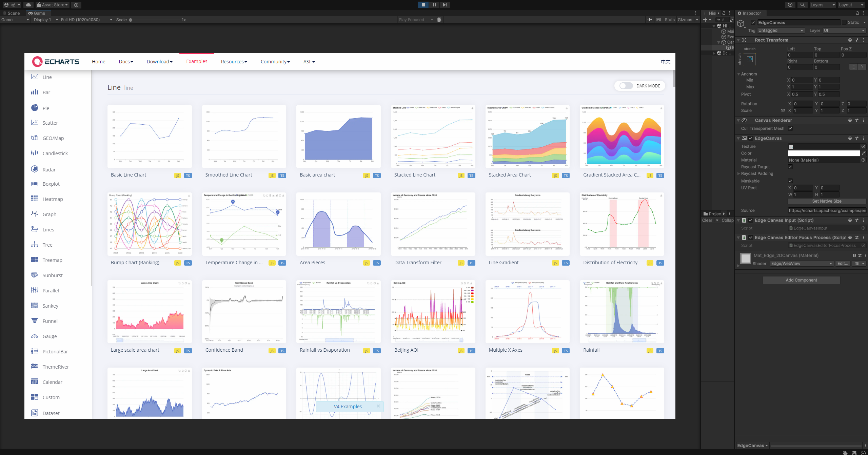
Task: Open the Docs menu on ECharts navbar
Action: pyautogui.click(x=126, y=62)
